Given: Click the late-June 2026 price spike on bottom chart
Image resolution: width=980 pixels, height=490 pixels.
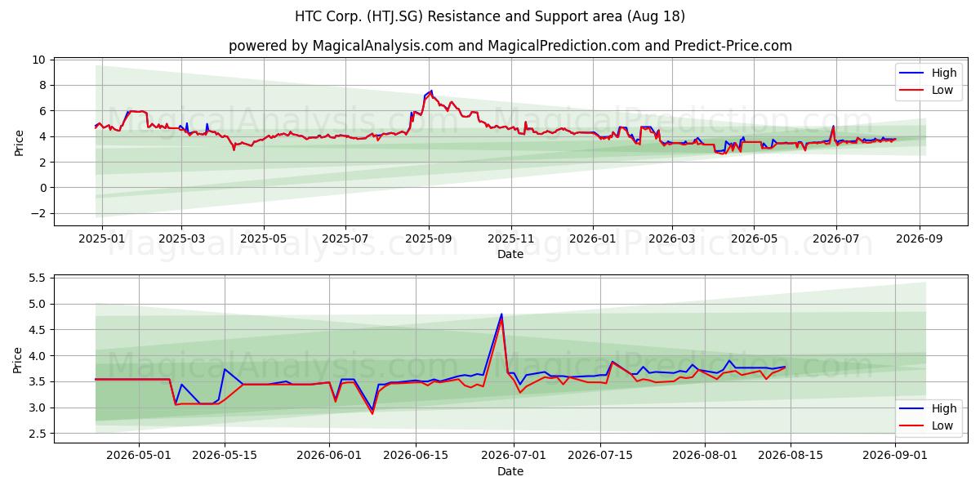Looking at the screenshot, I should [501, 314].
